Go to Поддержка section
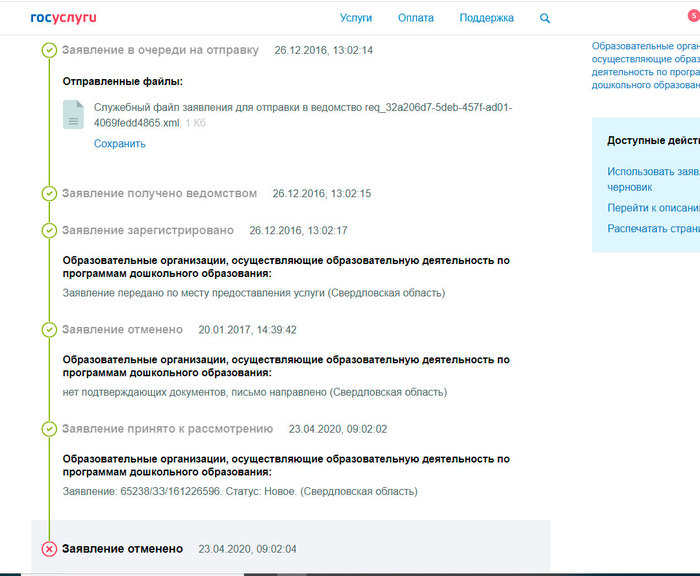Image resolution: width=700 pixels, height=576 pixels. (487, 18)
